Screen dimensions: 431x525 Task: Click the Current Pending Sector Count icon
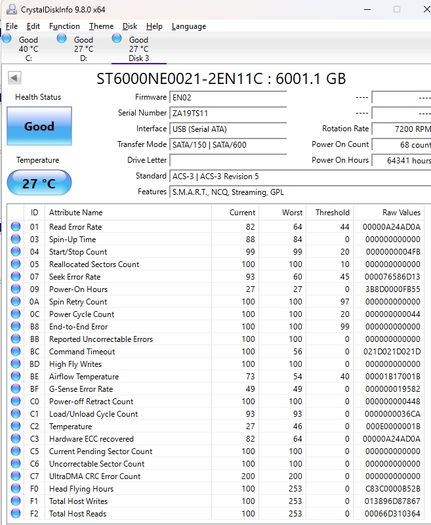[x=15, y=451]
